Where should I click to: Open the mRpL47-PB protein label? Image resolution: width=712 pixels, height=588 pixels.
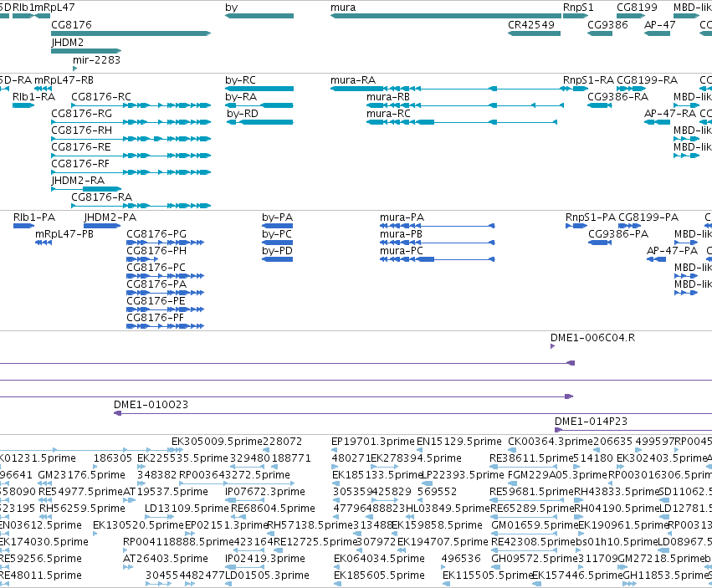coord(64,234)
